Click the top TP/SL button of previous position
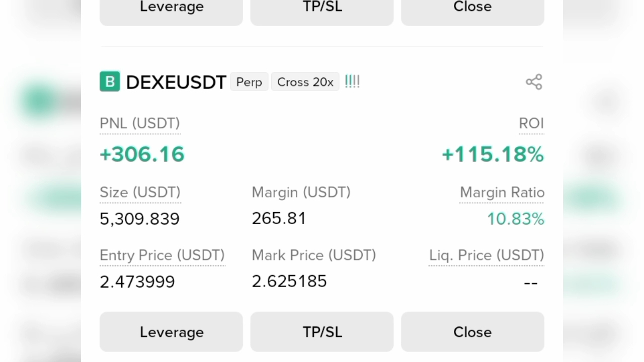The image size is (644, 362). pos(322,10)
